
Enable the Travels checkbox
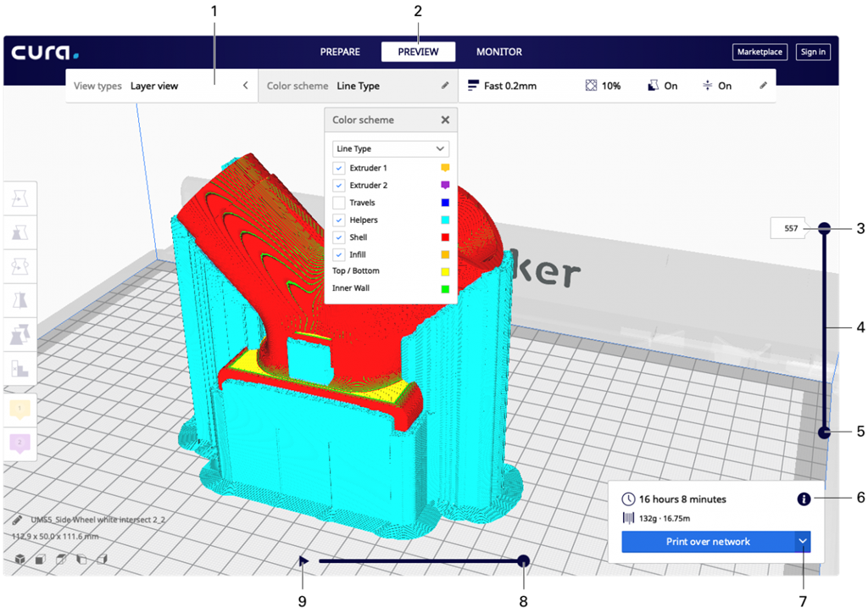(339, 203)
